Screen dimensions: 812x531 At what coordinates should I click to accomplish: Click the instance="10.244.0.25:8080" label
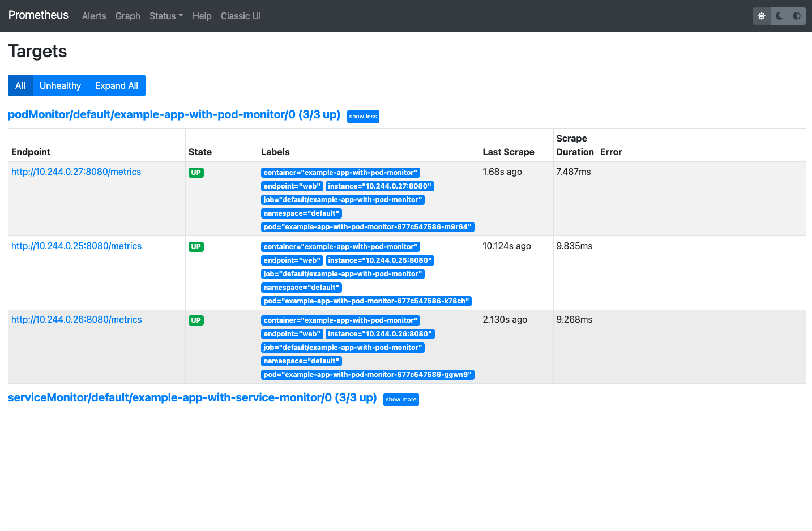pyautogui.click(x=380, y=260)
